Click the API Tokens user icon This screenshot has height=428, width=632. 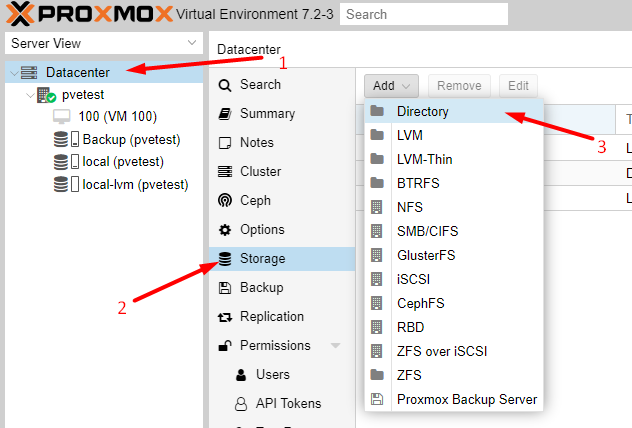241,404
